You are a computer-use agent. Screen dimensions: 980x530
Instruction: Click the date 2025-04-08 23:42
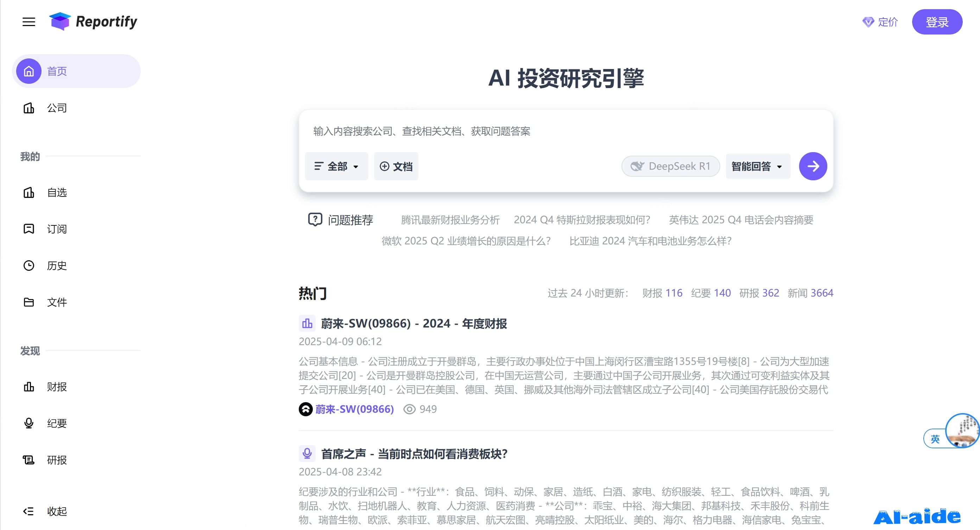click(340, 472)
